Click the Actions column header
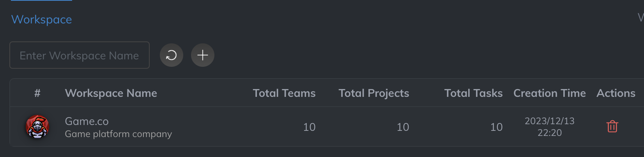644x157 pixels. (616, 93)
